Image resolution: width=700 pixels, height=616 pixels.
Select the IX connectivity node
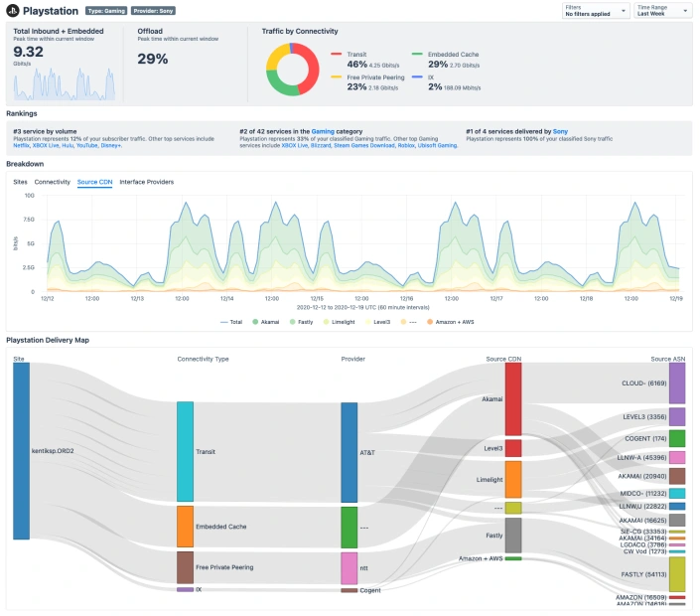[186, 589]
